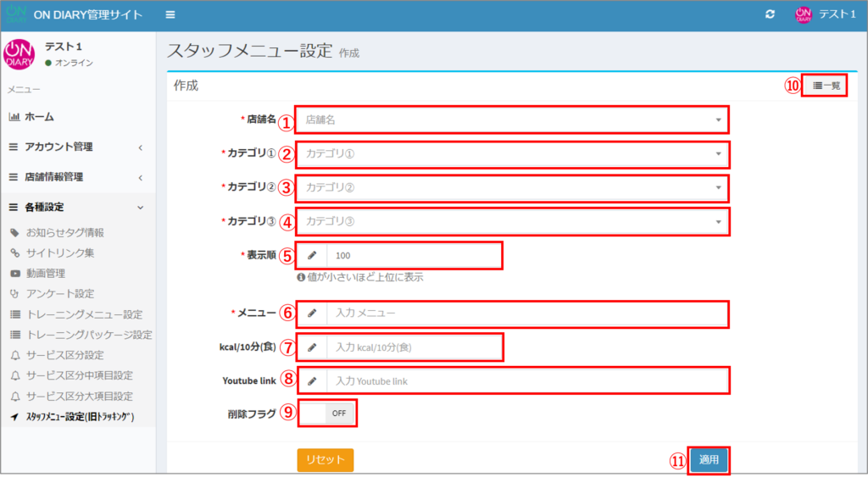Click the refresh icon in top bar

click(x=770, y=15)
